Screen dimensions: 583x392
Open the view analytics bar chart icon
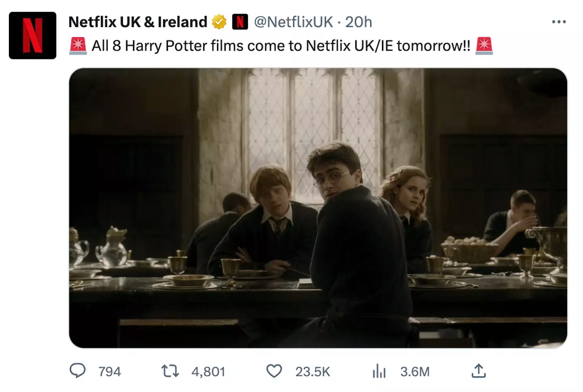[x=379, y=371]
